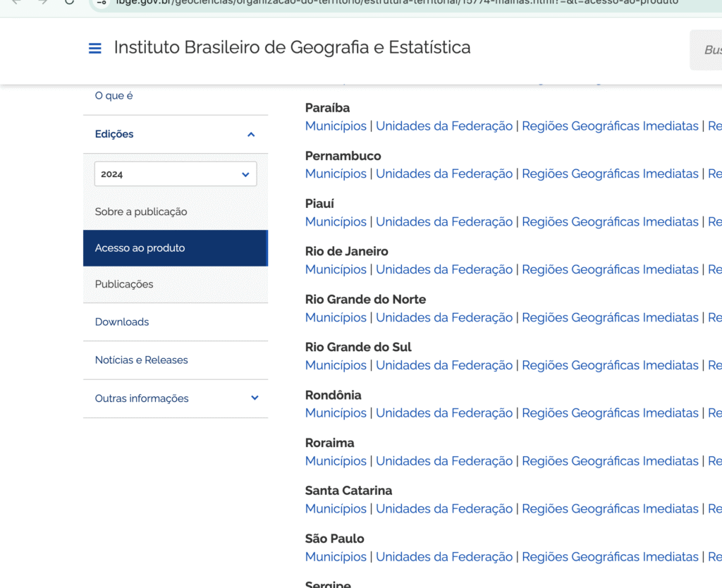This screenshot has width=722, height=588.
Task: Open Municípios link under Rio de Janeiro
Action: click(336, 269)
